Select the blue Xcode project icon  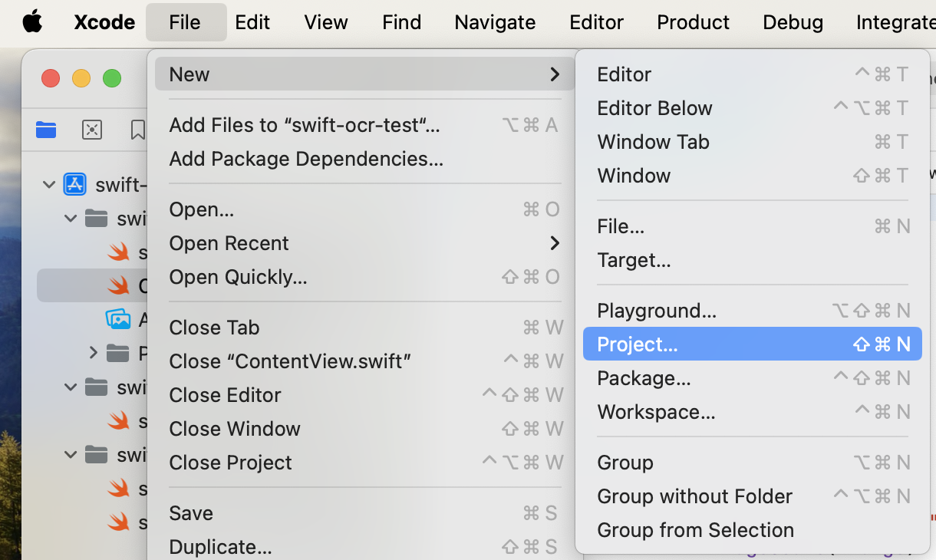pos(74,184)
